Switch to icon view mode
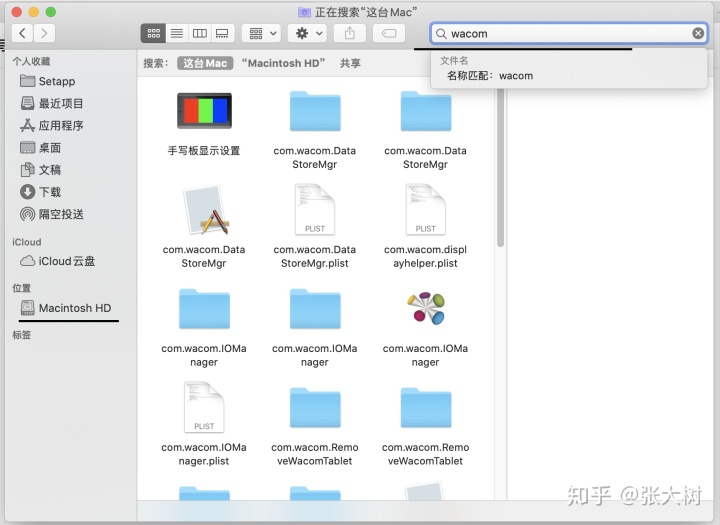 pos(153,33)
